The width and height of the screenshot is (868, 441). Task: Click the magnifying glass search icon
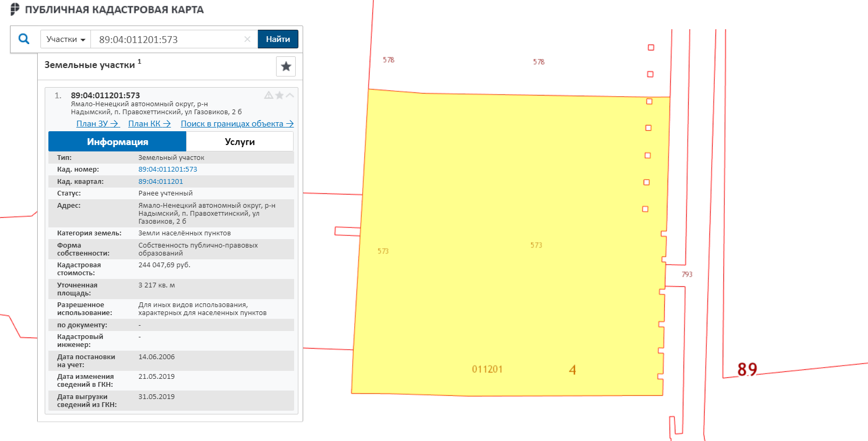pos(24,39)
